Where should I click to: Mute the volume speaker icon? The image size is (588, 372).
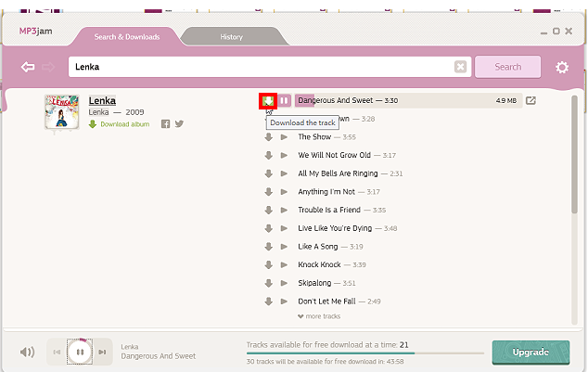[27, 353]
